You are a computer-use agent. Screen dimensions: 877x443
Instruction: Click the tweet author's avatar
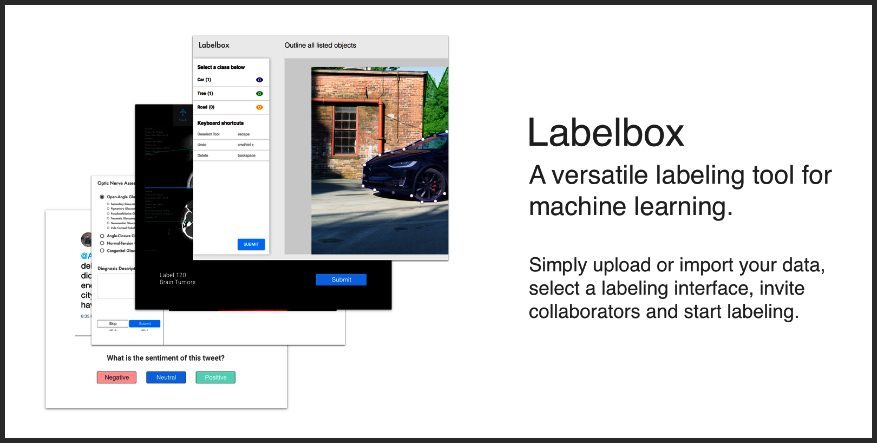pyautogui.click(x=86, y=240)
